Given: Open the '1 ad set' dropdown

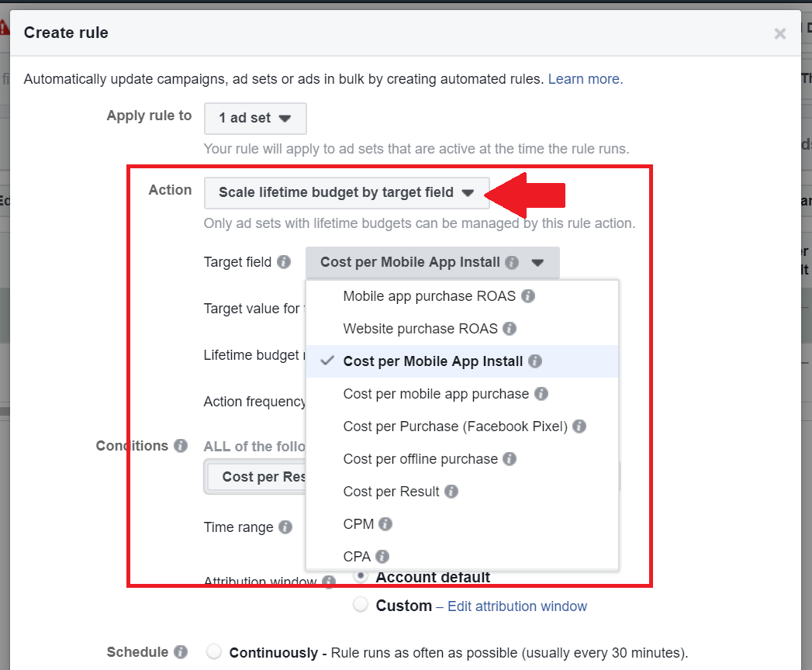Looking at the screenshot, I should pos(255,118).
